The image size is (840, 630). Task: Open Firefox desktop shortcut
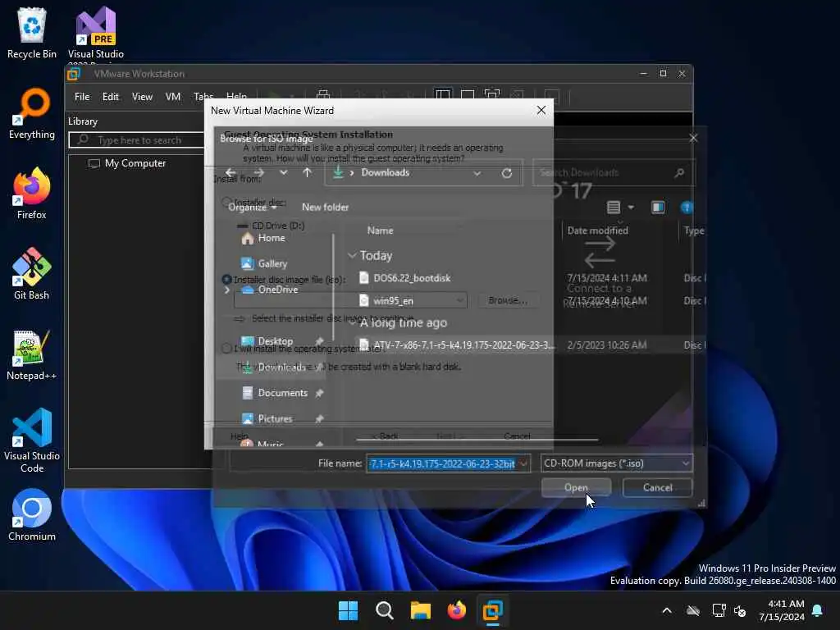pos(32,194)
